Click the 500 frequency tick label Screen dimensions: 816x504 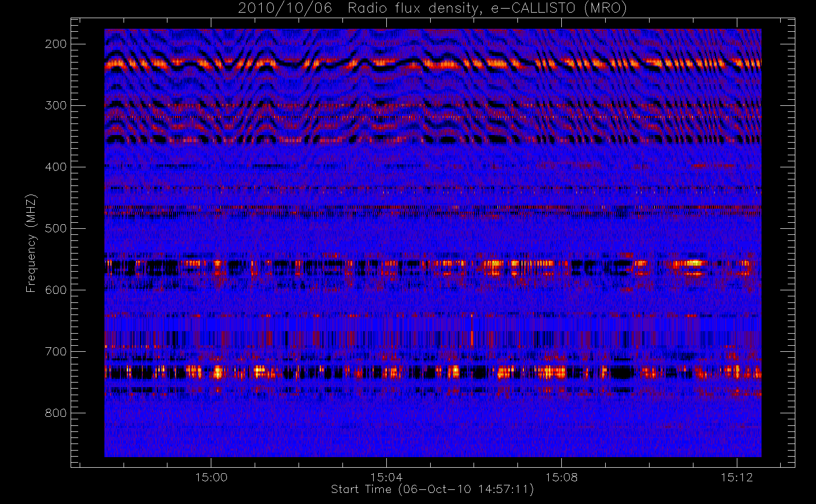click(56, 228)
